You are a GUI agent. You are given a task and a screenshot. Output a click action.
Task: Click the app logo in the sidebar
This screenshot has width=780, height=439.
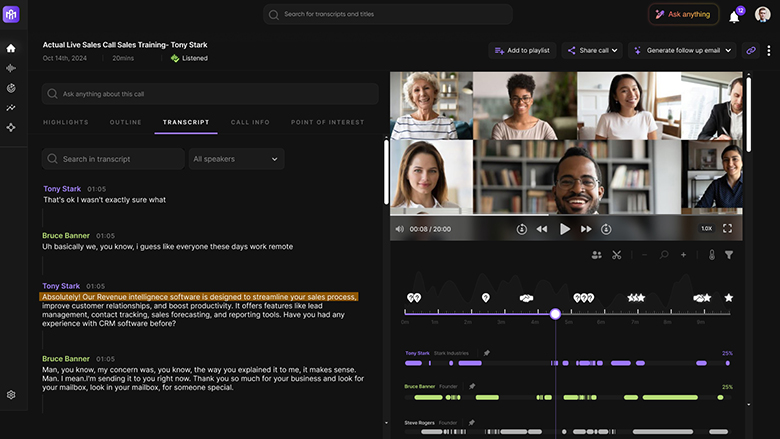click(11, 14)
